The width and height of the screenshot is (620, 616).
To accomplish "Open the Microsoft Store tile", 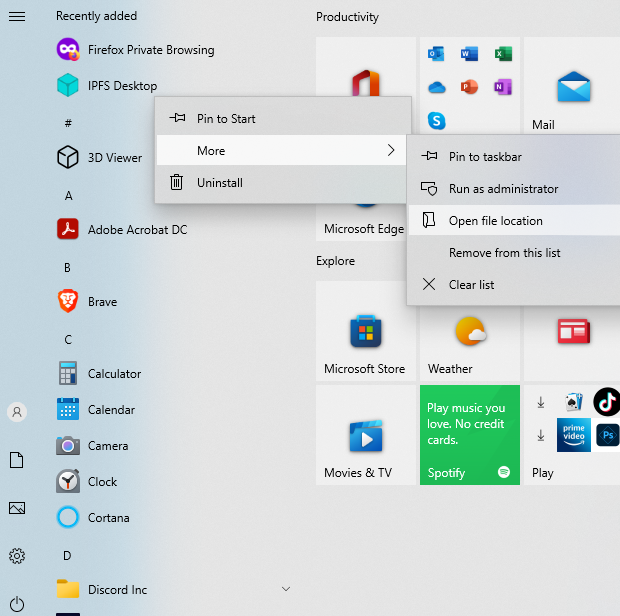I will click(x=366, y=331).
